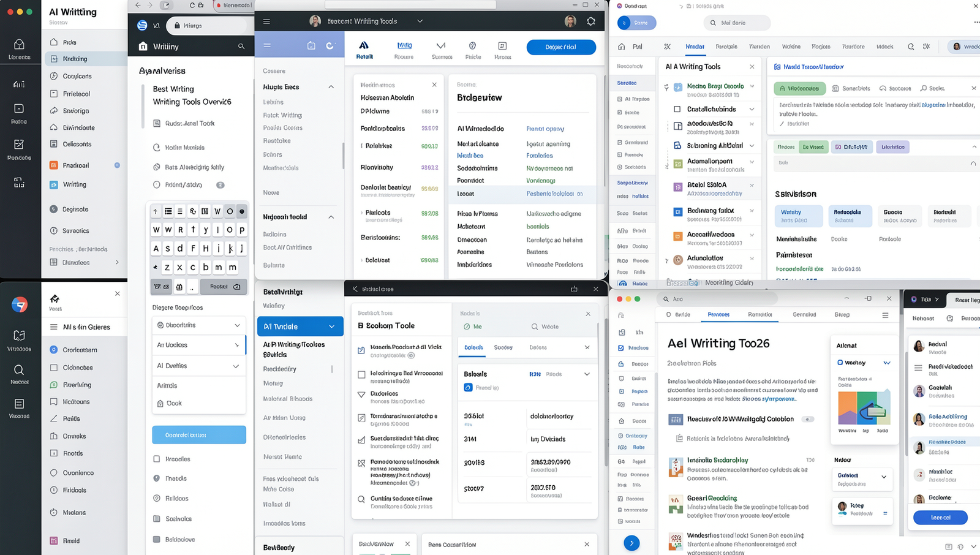Select the Riidm/stdvy radio option
This screenshot has width=980, height=555.
[x=156, y=184]
